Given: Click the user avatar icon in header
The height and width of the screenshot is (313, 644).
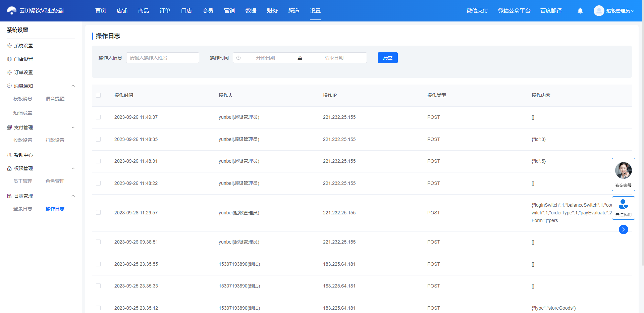Looking at the screenshot, I should [x=599, y=11].
